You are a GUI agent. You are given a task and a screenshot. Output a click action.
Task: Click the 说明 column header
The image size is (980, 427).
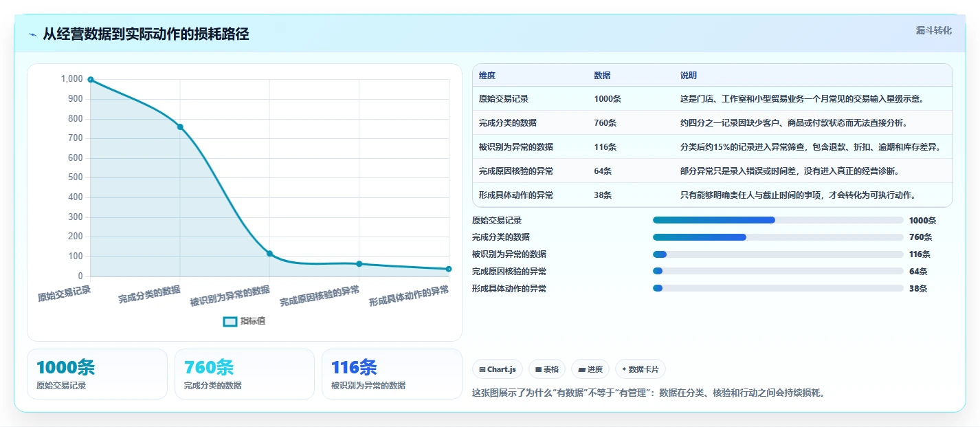pos(689,76)
